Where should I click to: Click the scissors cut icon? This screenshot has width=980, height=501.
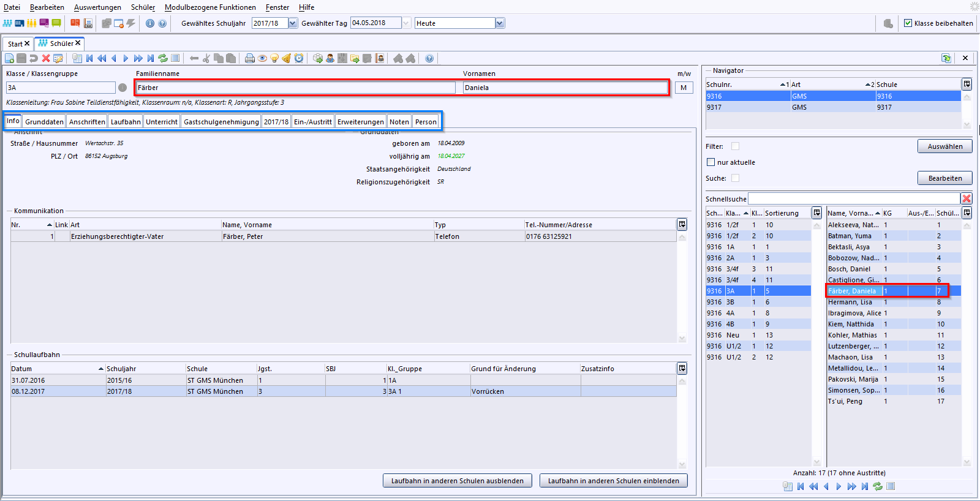click(206, 58)
